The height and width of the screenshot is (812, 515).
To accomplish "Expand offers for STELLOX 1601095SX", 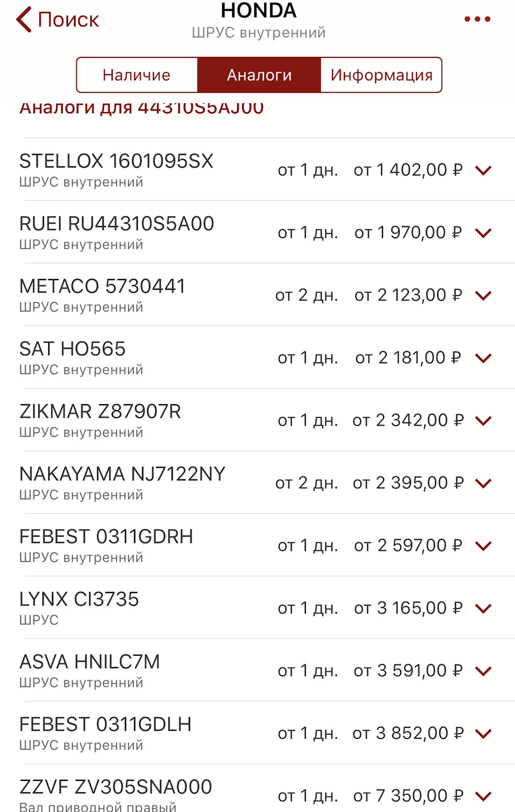I will point(483,171).
